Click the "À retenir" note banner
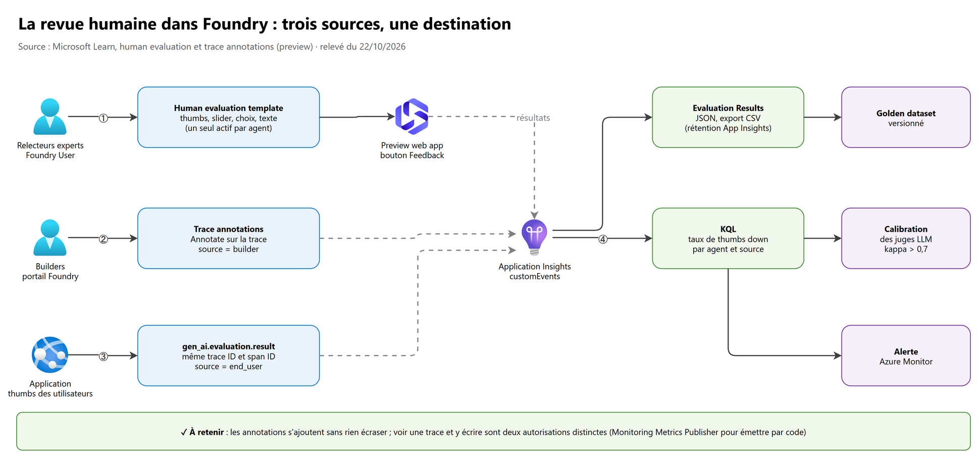The height and width of the screenshot is (460, 980). click(493, 431)
